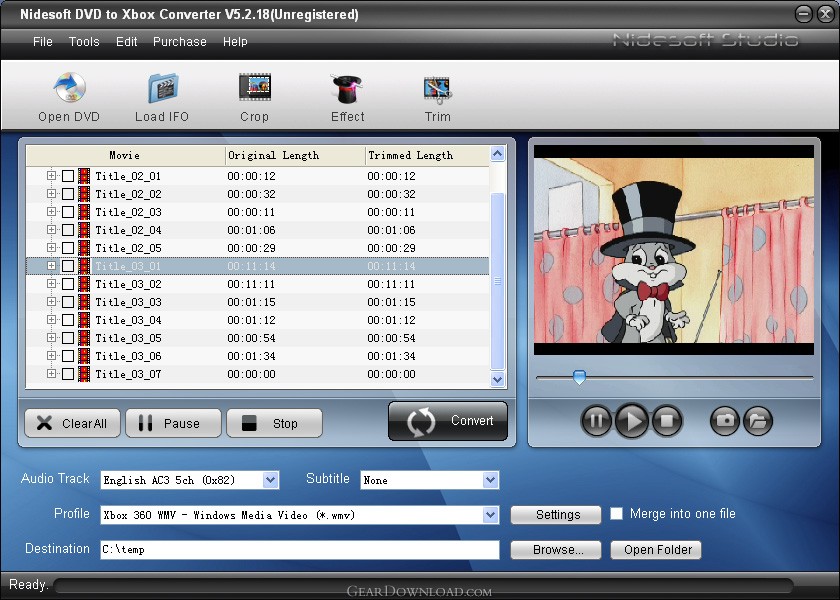Enable Merge into one file
Image resolution: width=840 pixels, height=600 pixels.
pos(617,514)
